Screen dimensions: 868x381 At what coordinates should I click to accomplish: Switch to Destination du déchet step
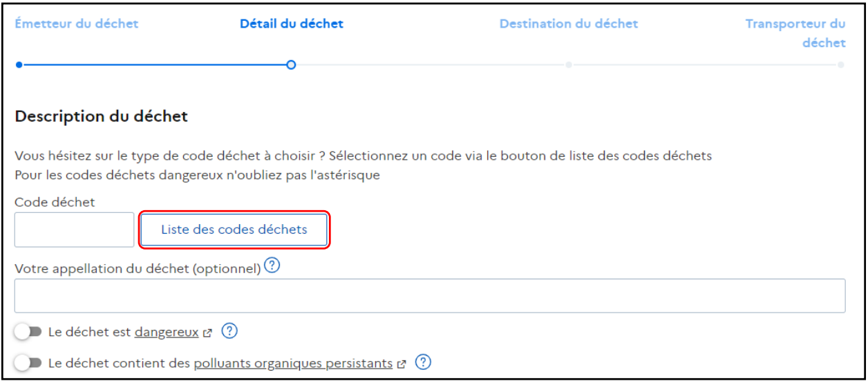pos(569,24)
